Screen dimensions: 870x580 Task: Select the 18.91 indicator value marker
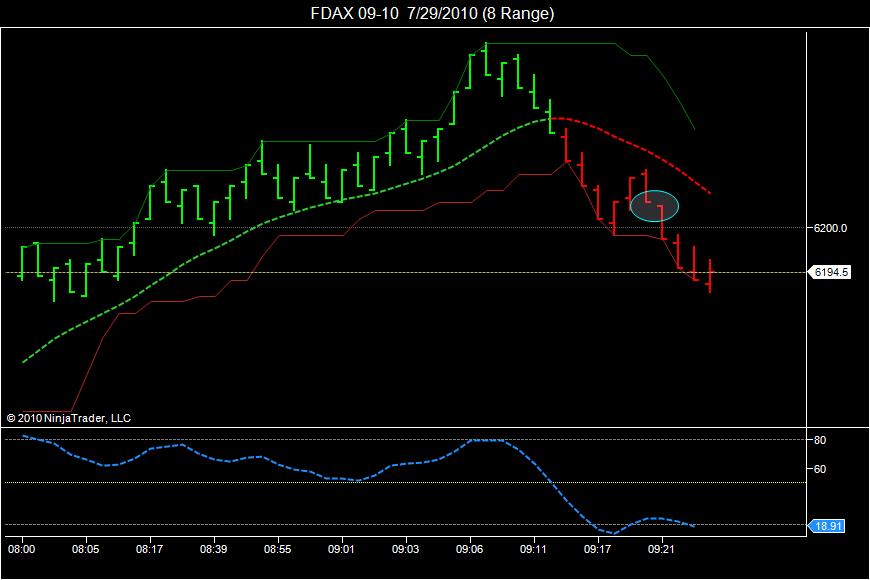click(827, 526)
